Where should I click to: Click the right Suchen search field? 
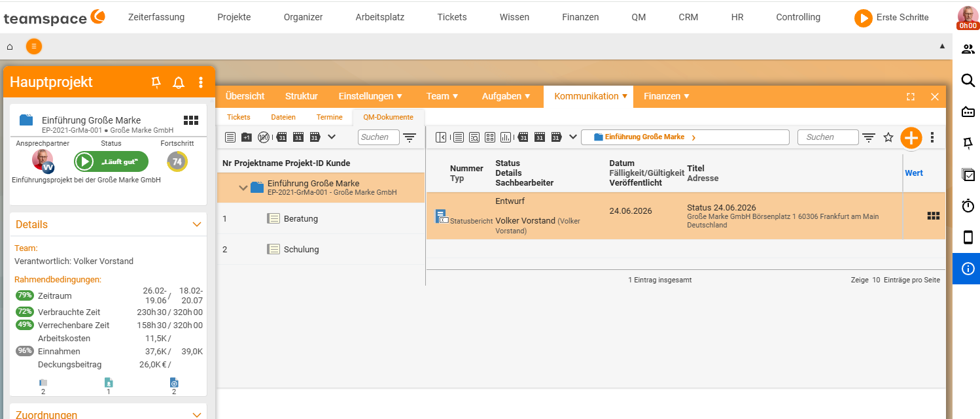click(x=828, y=137)
